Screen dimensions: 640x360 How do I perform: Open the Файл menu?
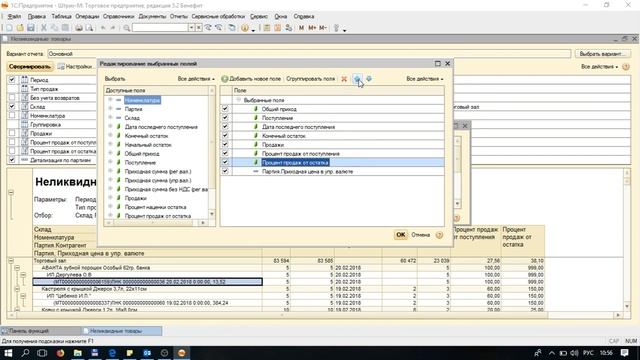click(14, 16)
